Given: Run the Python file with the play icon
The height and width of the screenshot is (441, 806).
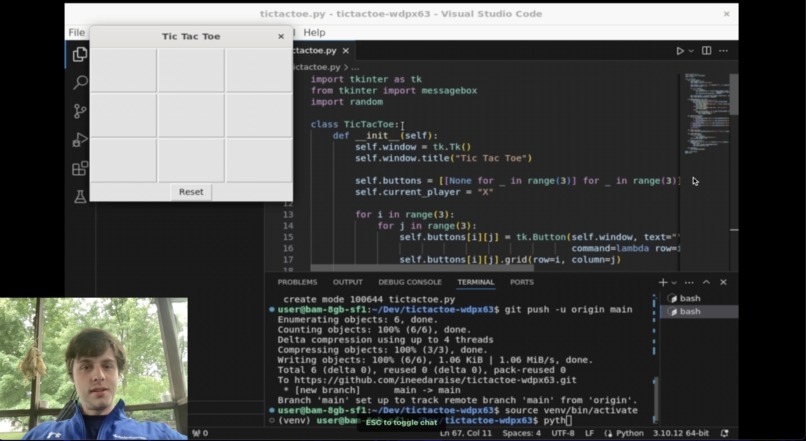Looking at the screenshot, I should tap(680, 51).
